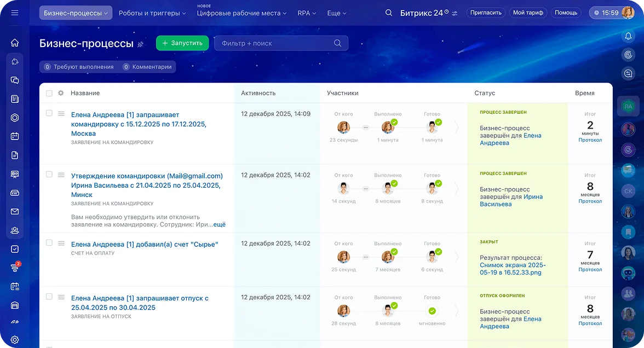Open row menu for отпуск request process
This screenshot has width=644, height=348.
coord(61,297)
